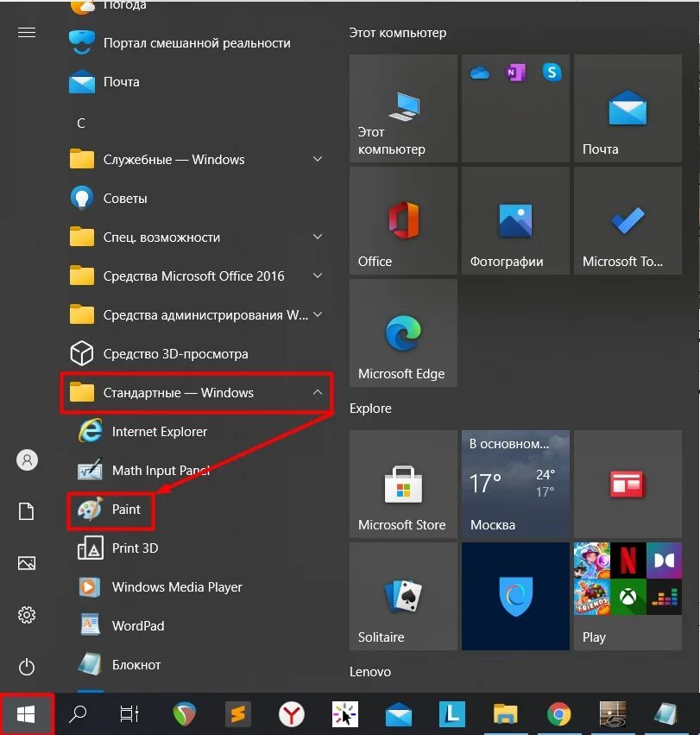Screen dimensions: 700x735
Task: Click the letter С section header
Action: pos(81,124)
